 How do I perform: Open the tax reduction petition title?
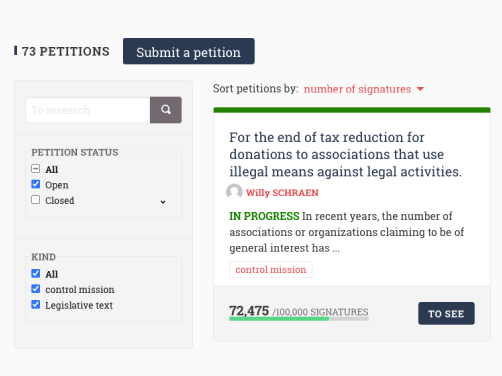click(346, 154)
